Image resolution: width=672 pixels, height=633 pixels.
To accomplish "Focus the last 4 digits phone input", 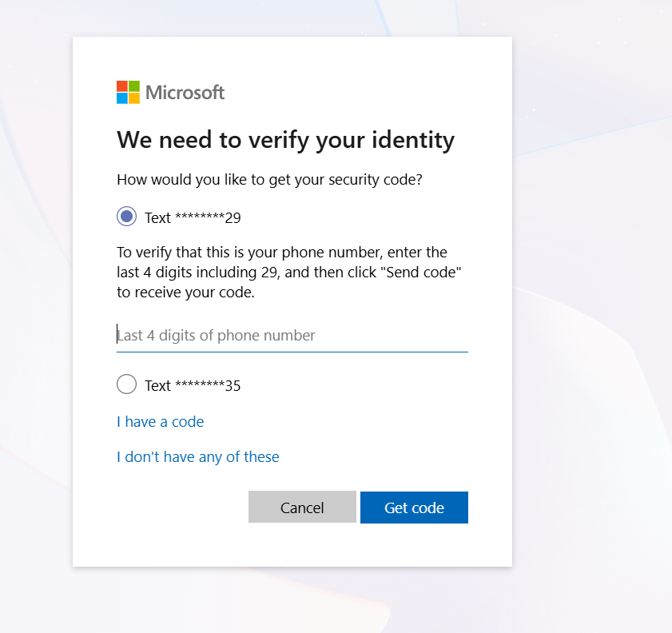I will coord(292,336).
